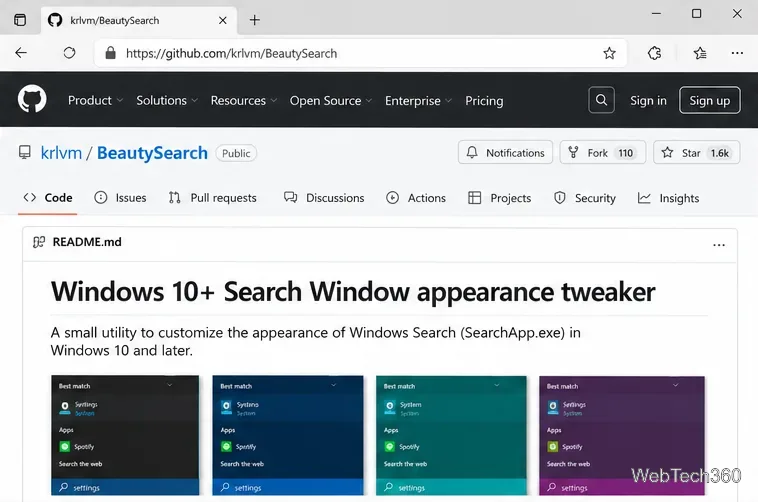The width and height of the screenshot is (758, 502).
Task: Click the repository icon beside krlvm
Action: tap(25, 152)
